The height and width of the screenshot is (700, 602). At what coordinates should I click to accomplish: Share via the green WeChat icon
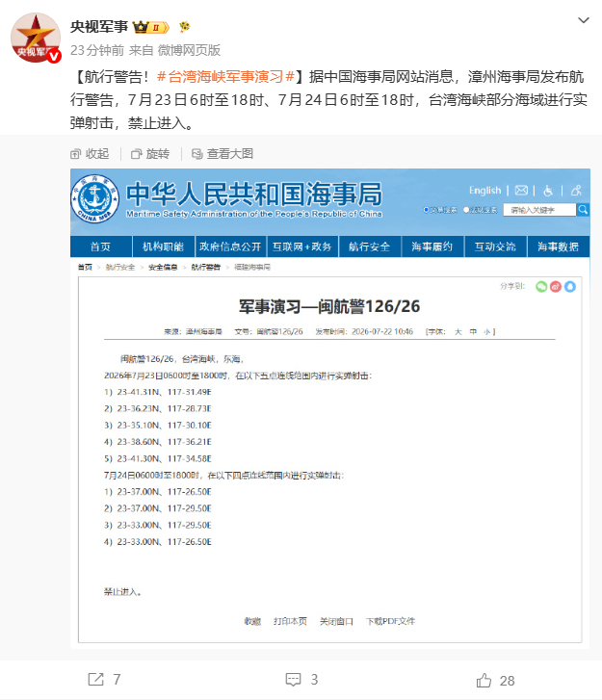(x=541, y=287)
